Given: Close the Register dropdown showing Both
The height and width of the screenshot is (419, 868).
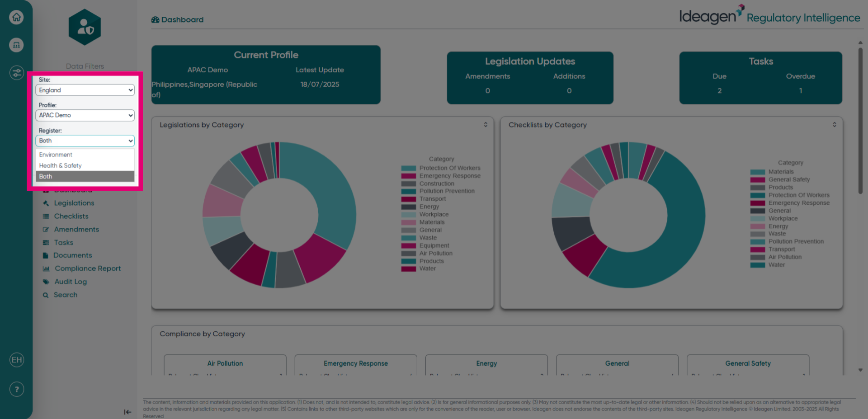Looking at the screenshot, I should pyautogui.click(x=85, y=141).
